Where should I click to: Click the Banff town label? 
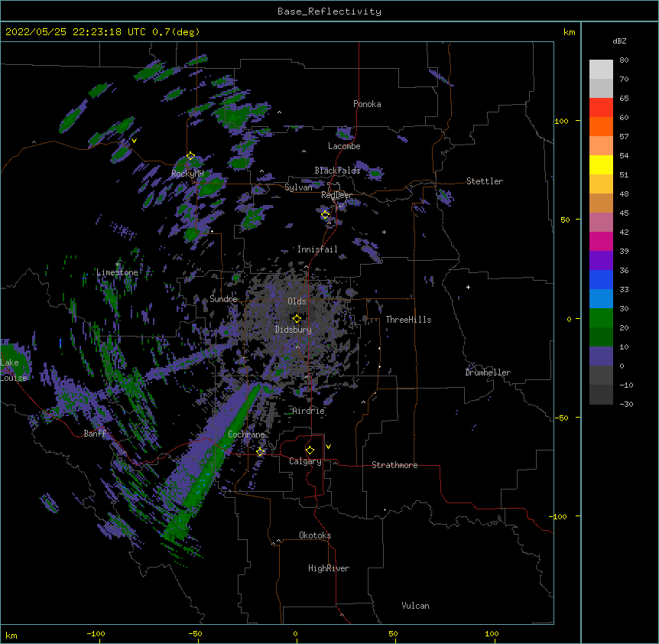(95, 434)
